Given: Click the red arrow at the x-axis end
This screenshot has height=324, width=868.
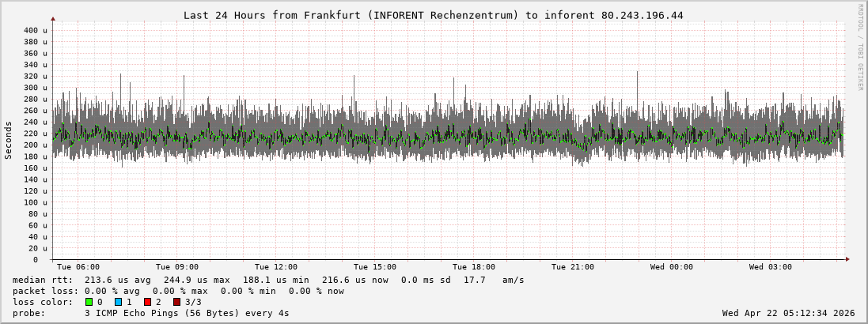Looking at the screenshot, I should (x=847, y=259).
